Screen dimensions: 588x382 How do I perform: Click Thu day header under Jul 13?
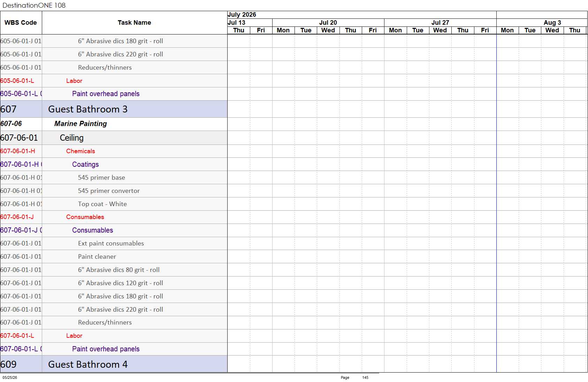click(x=239, y=30)
